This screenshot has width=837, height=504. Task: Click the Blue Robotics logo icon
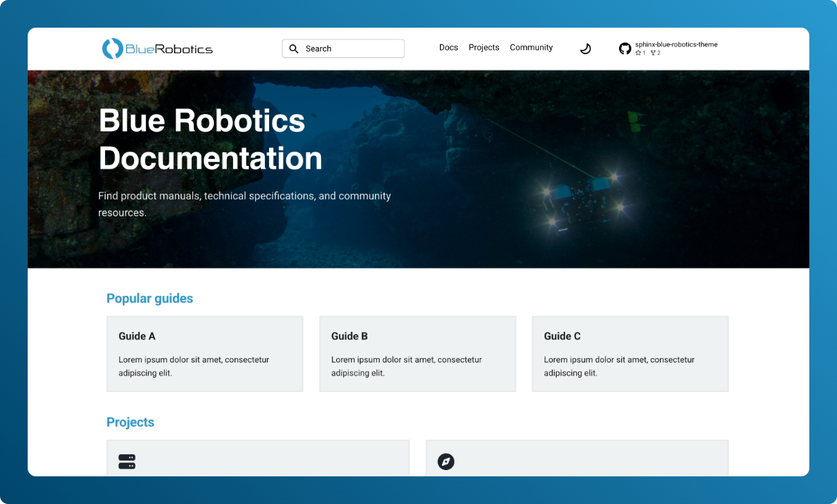[x=112, y=48]
